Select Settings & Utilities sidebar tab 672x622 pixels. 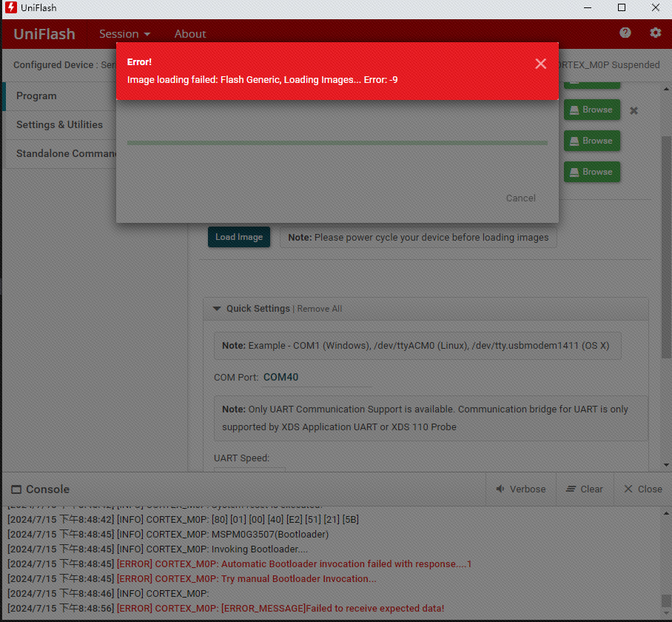(60, 124)
